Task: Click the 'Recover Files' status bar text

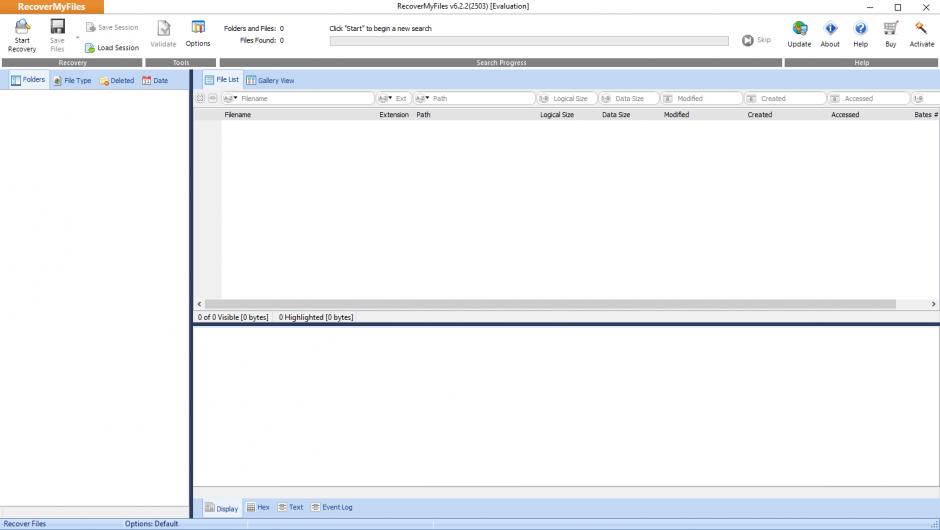Action: tap(25, 524)
